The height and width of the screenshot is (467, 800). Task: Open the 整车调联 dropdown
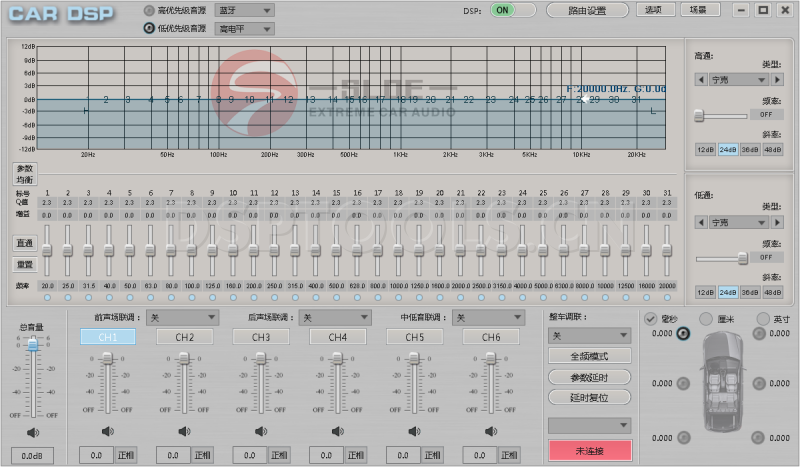coord(589,336)
